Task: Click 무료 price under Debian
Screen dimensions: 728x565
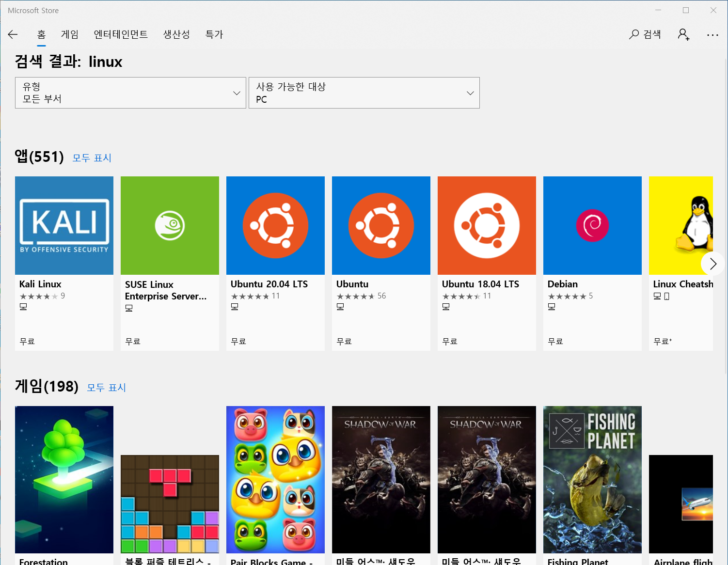Action: (x=555, y=342)
